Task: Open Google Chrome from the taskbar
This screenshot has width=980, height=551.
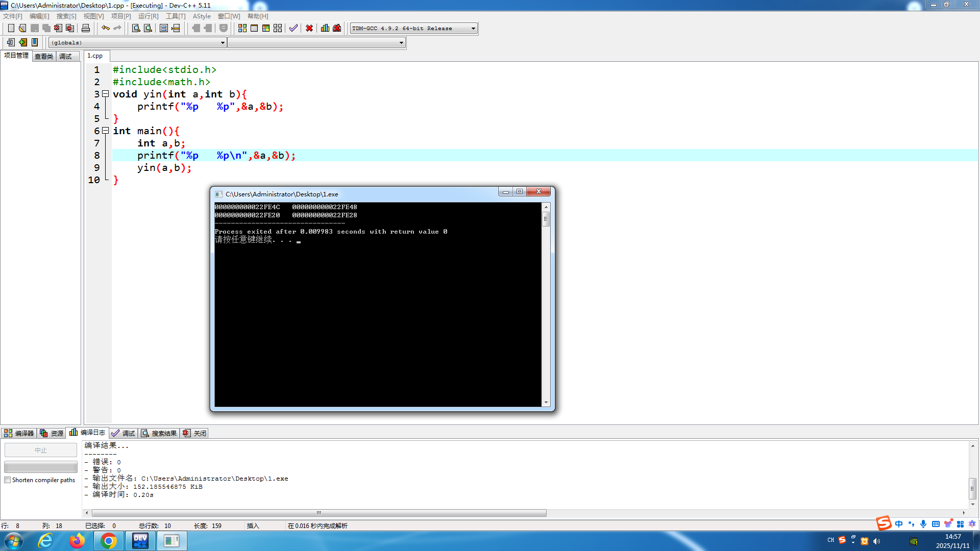Action: tap(108, 541)
